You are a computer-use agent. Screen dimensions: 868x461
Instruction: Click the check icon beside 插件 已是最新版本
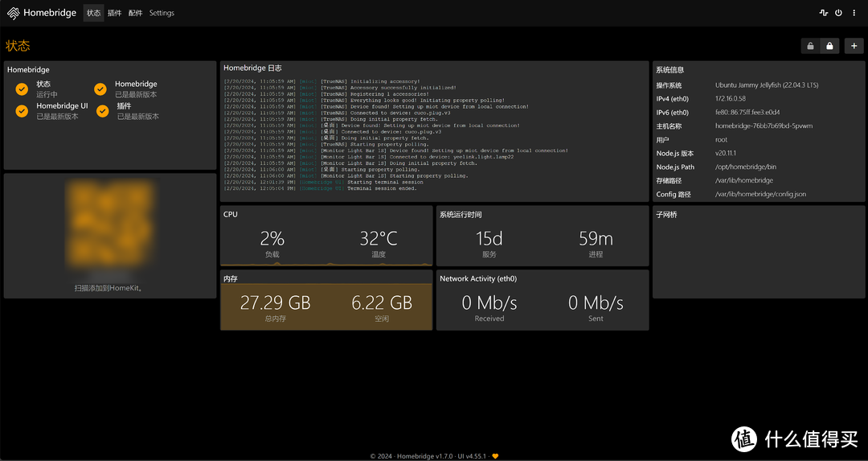coord(102,111)
